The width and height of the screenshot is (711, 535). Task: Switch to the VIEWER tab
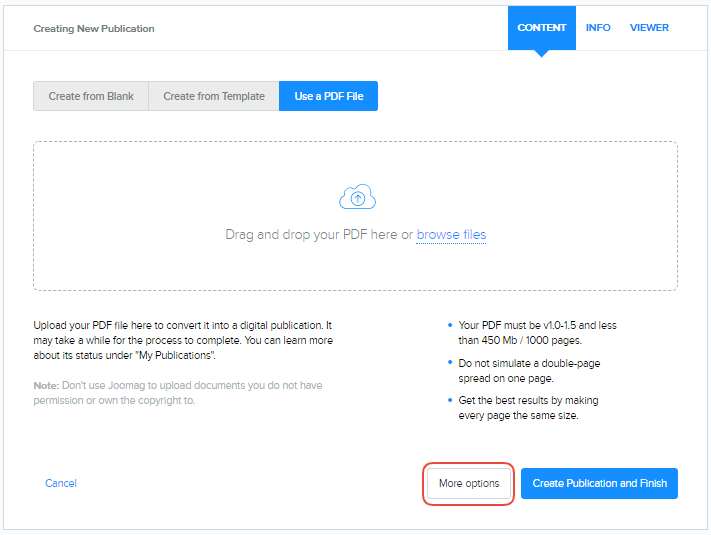[x=649, y=28]
